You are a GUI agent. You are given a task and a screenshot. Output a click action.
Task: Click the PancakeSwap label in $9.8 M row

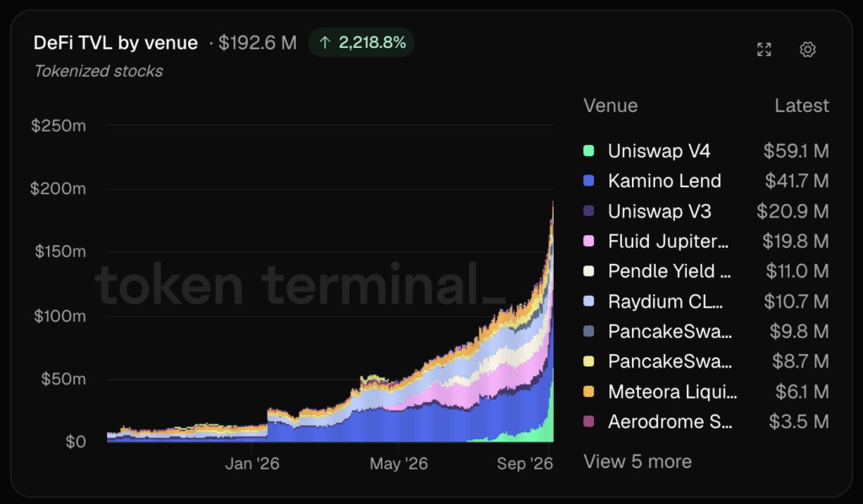(670, 331)
